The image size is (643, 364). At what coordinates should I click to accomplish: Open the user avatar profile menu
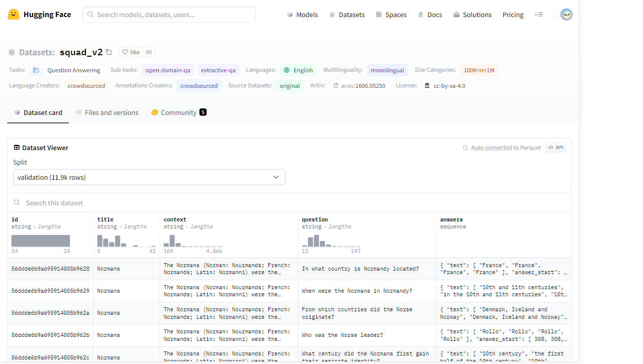tap(567, 15)
